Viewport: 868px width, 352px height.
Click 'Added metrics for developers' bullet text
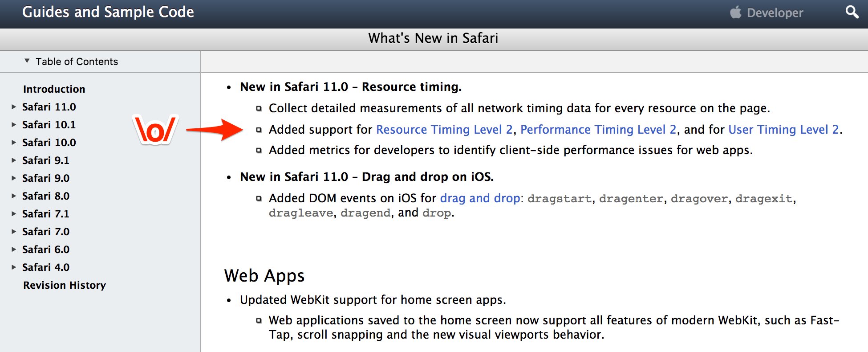[x=511, y=150]
